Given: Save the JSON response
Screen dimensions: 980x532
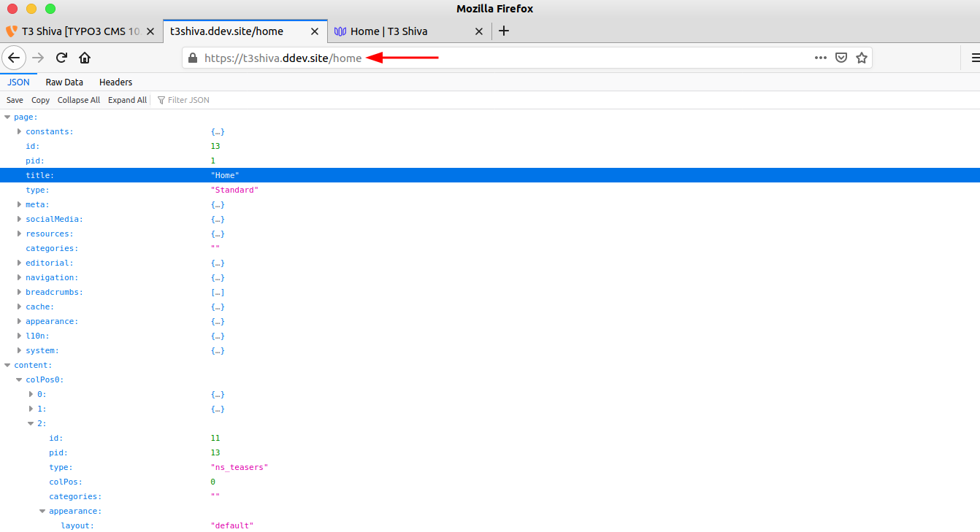Looking at the screenshot, I should [14, 99].
